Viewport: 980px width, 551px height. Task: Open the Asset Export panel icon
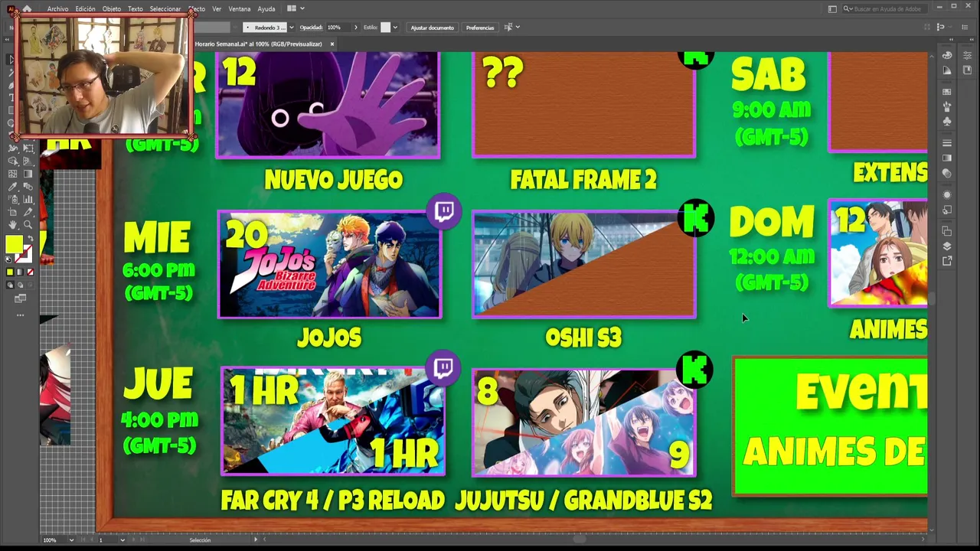point(947,262)
